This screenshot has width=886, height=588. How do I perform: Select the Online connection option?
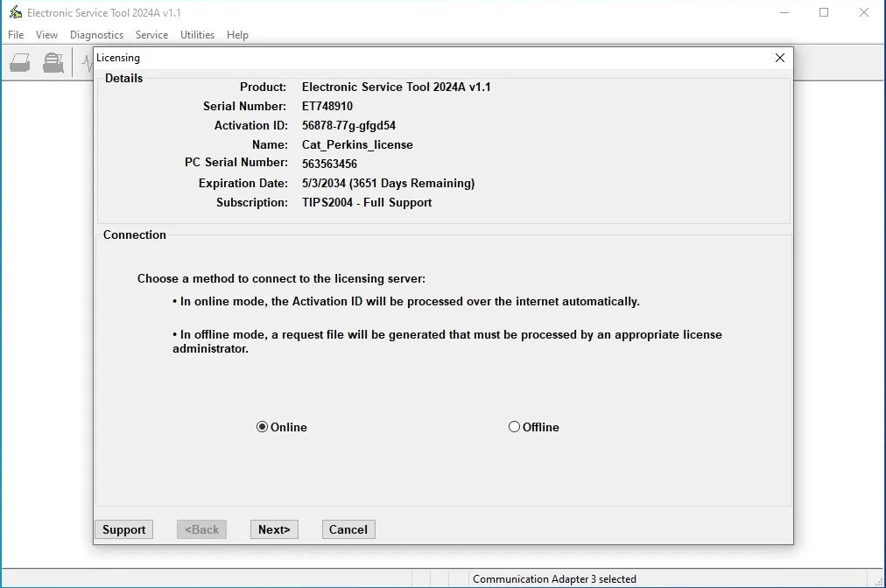281,427
